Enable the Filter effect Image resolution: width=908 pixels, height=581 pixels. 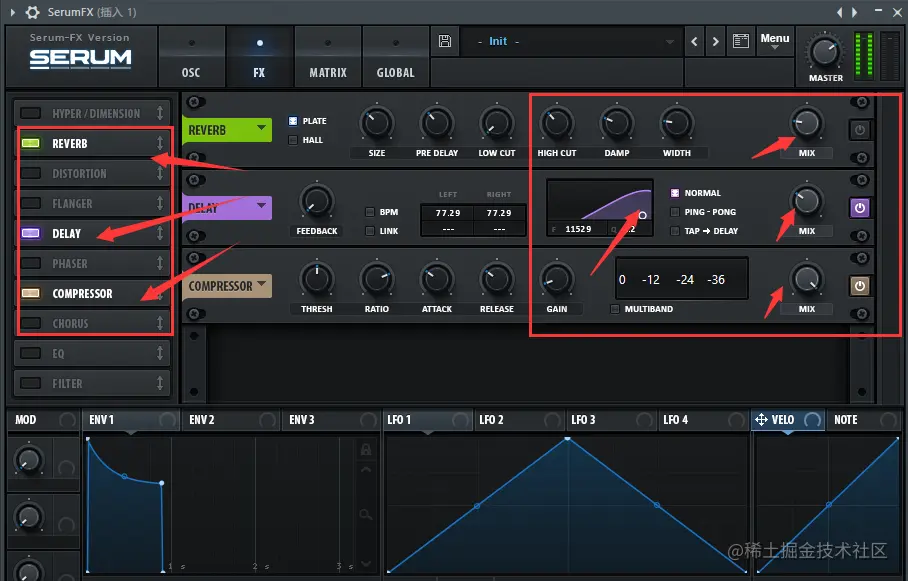coord(31,383)
